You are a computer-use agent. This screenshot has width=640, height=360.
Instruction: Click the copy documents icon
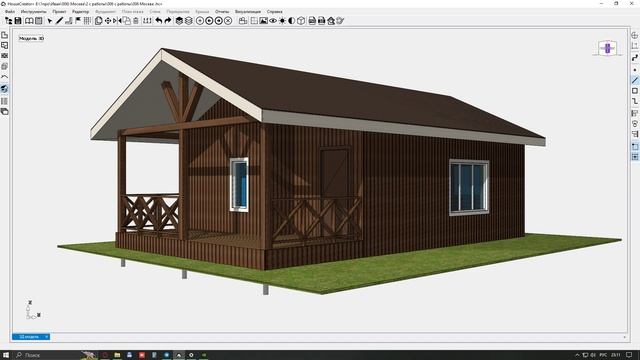tap(98, 20)
